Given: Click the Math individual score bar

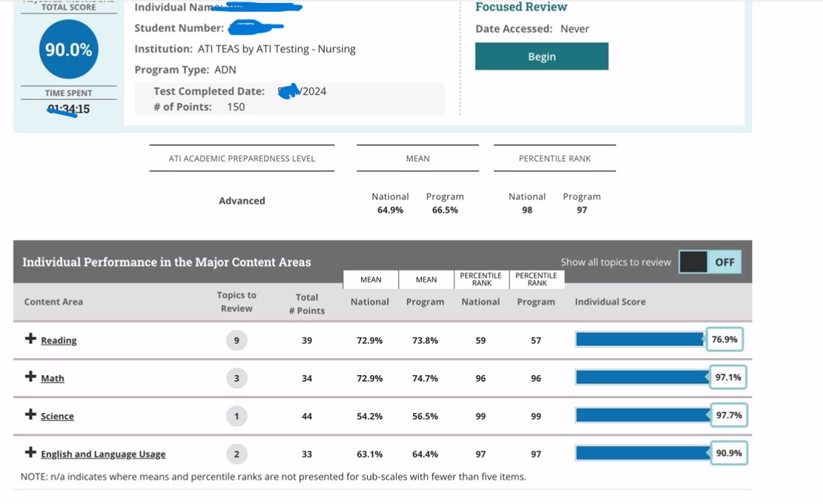Looking at the screenshot, I should coord(642,377).
